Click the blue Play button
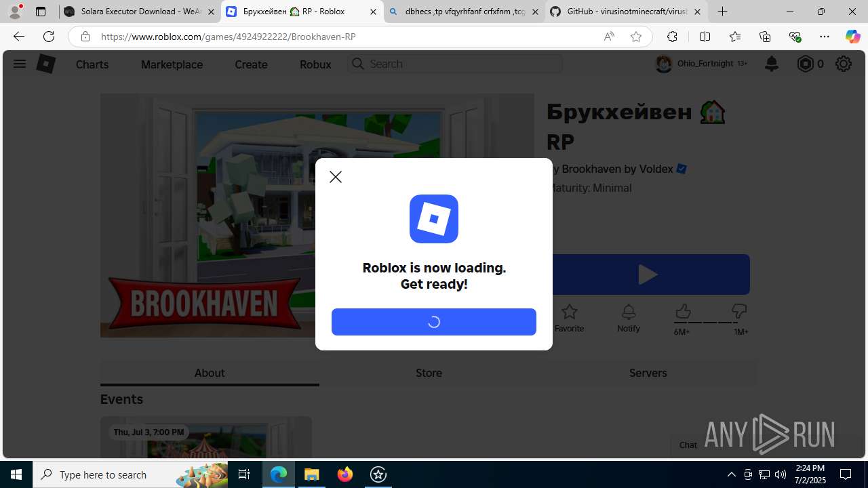 (648, 274)
